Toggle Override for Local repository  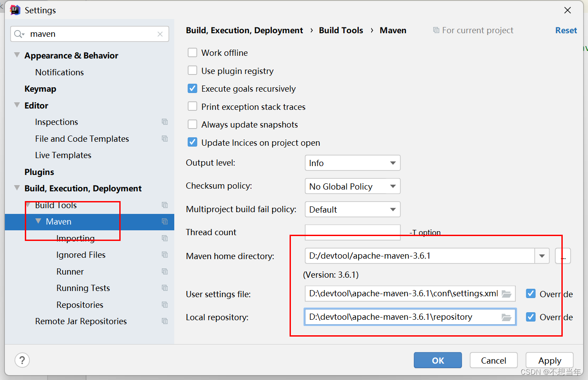coord(531,317)
